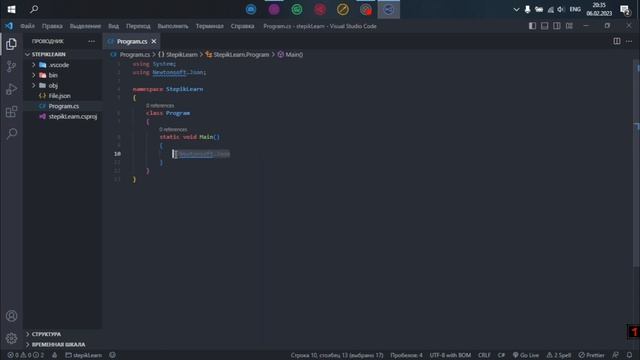Open the Manage gear icon
640x360 pixels.
tap(11, 338)
